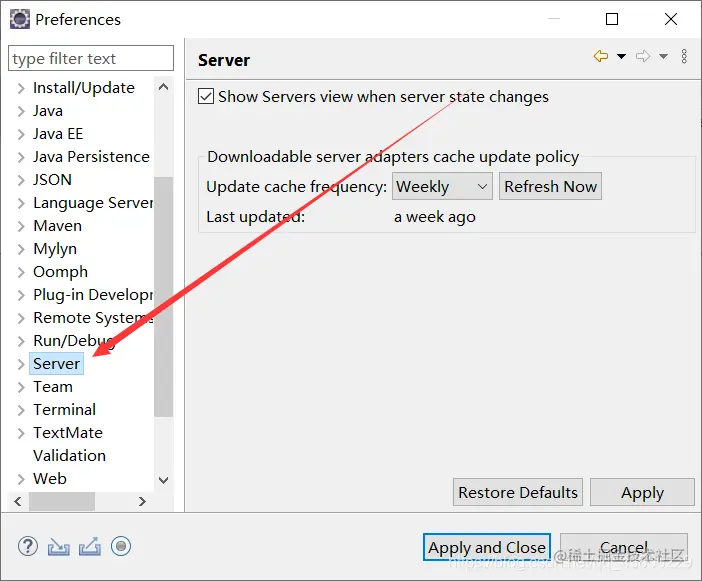This screenshot has width=702, height=581.
Task: Focus the type filter text field
Action: tap(91, 58)
